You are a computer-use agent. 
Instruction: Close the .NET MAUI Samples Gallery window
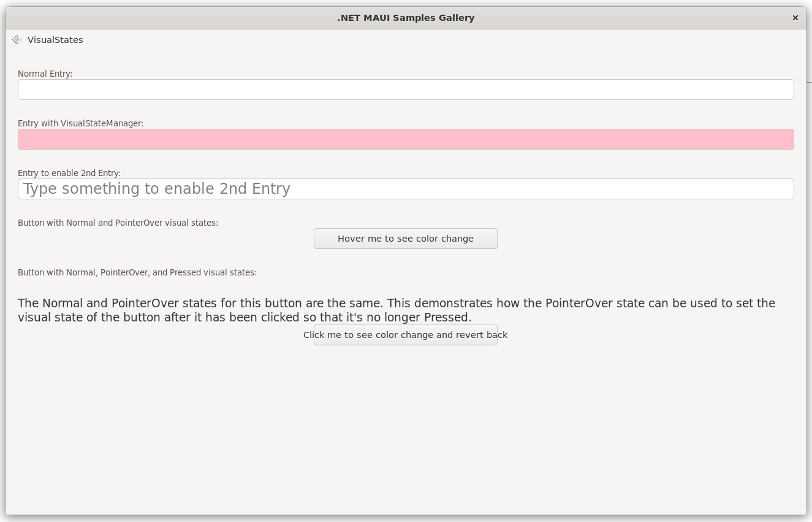point(795,18)
